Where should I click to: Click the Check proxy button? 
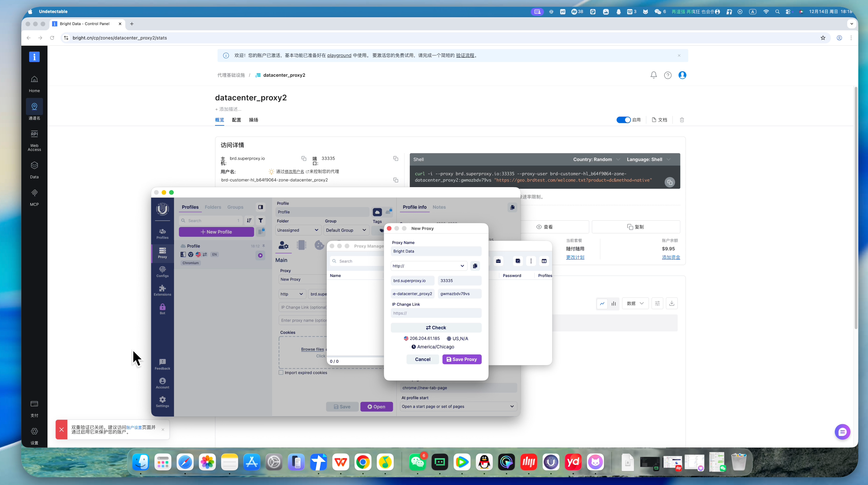coord(436,328)
